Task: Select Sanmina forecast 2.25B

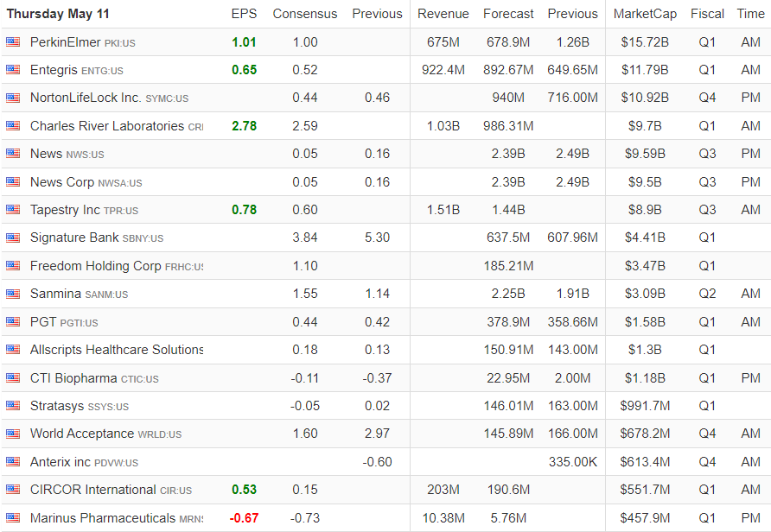Action: pyautogui.click(x=508, y=294)
